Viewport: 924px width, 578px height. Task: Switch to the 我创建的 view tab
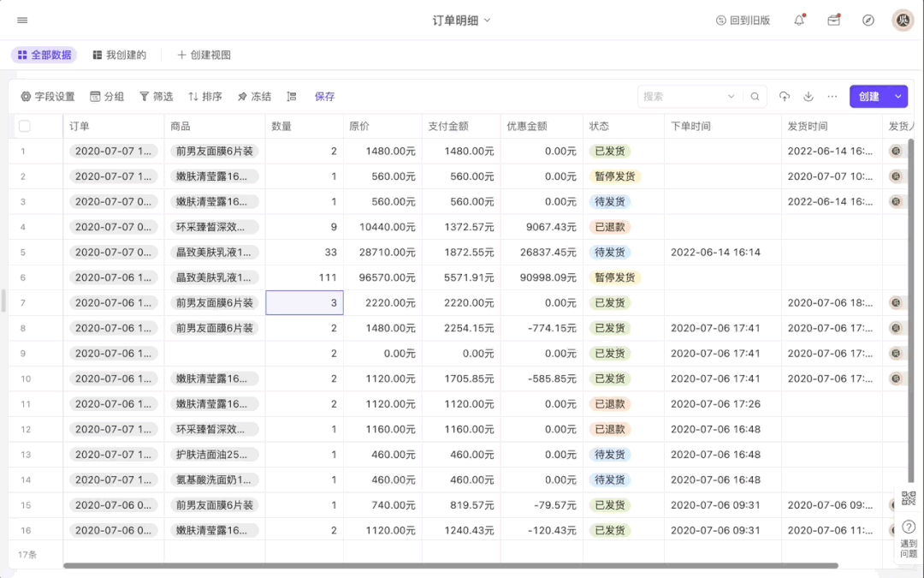click(119, 55)
